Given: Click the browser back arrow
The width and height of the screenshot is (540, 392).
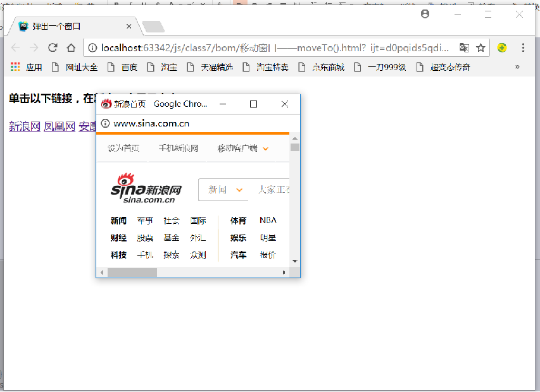Looking at the screenshot, I should point(15,48).
